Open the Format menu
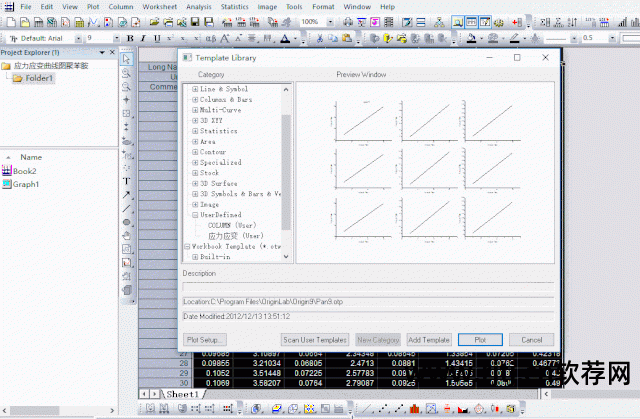Image resolution: width=640 pixels, height=419 pixels. [x=323, y=7]
